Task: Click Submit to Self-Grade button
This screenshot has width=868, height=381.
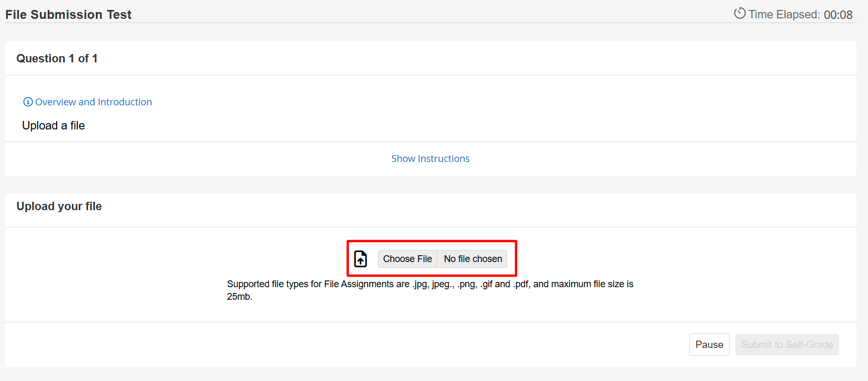Action: [x=787, y=345]
